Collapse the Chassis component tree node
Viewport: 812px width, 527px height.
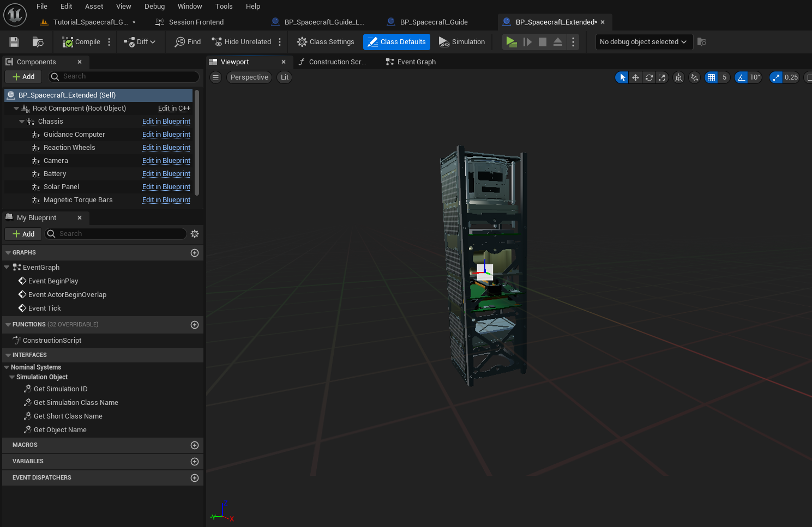pos(22,122)
